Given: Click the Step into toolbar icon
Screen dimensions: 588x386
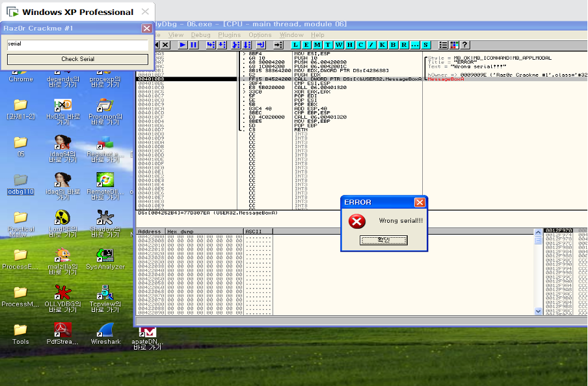Looking at the screenshot, I should click(x=211, y=45).
